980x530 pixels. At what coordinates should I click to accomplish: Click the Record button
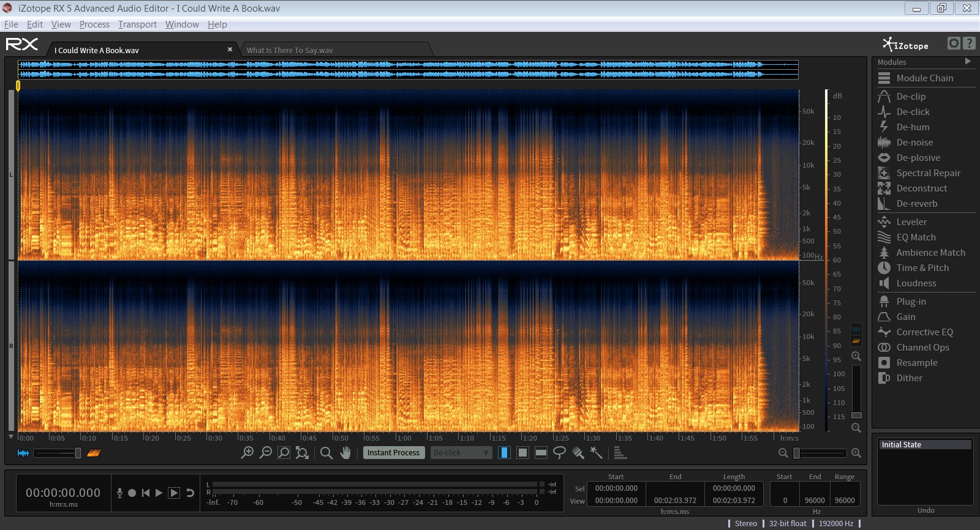(x=132, y=493)
